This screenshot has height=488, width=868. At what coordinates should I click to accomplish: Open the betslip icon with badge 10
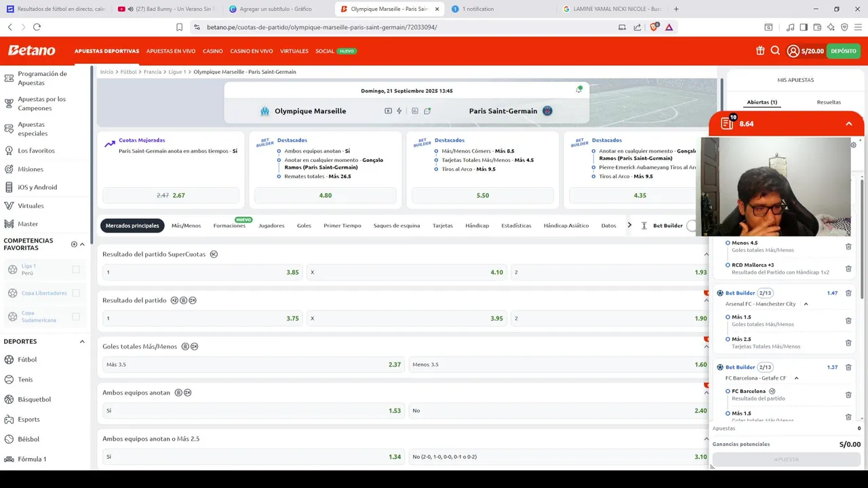(728, 123)
